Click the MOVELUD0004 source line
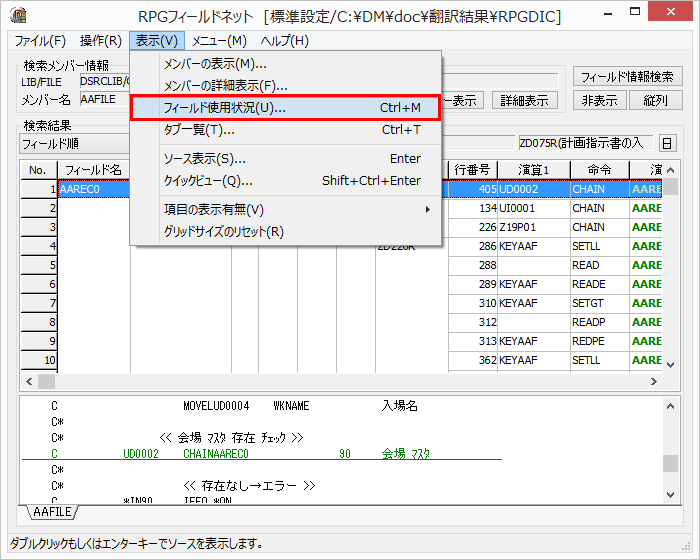700x560 pixels. tap(234, 406)
